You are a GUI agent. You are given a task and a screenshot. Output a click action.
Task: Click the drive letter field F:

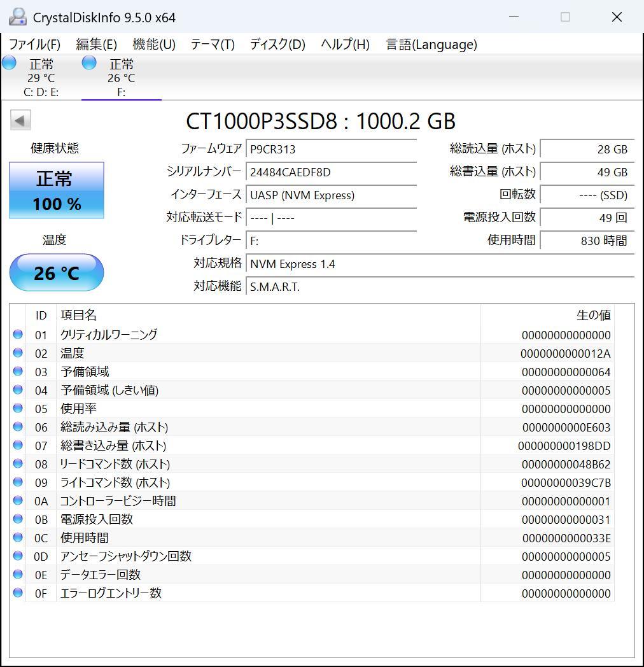coord(331,241)
